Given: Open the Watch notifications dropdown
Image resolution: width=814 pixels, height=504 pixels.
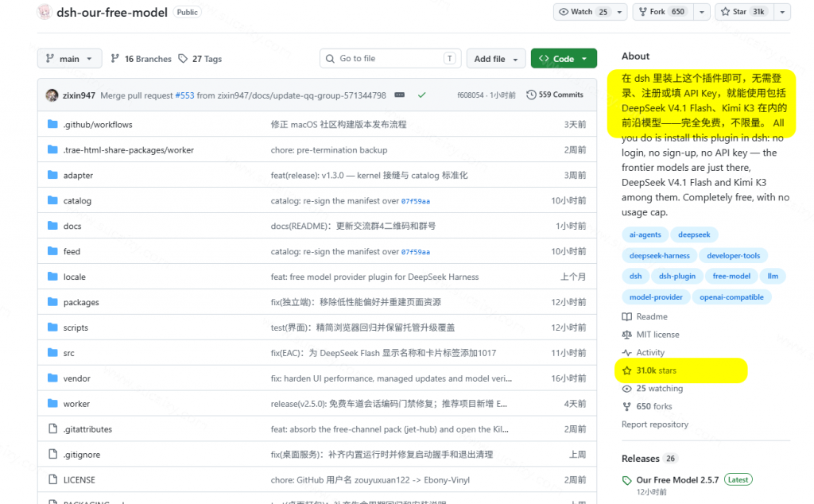Looking at the screenshot, I should 590,12.
